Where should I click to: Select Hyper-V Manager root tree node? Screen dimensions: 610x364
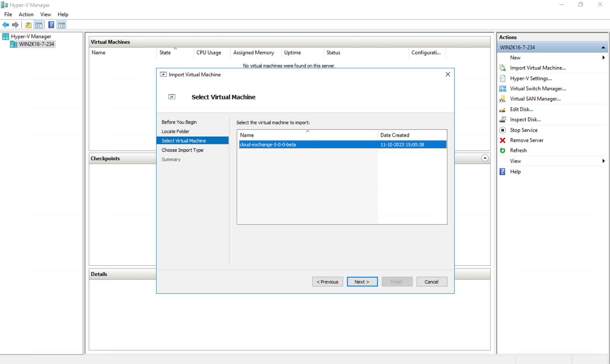[x=31, y=36]
